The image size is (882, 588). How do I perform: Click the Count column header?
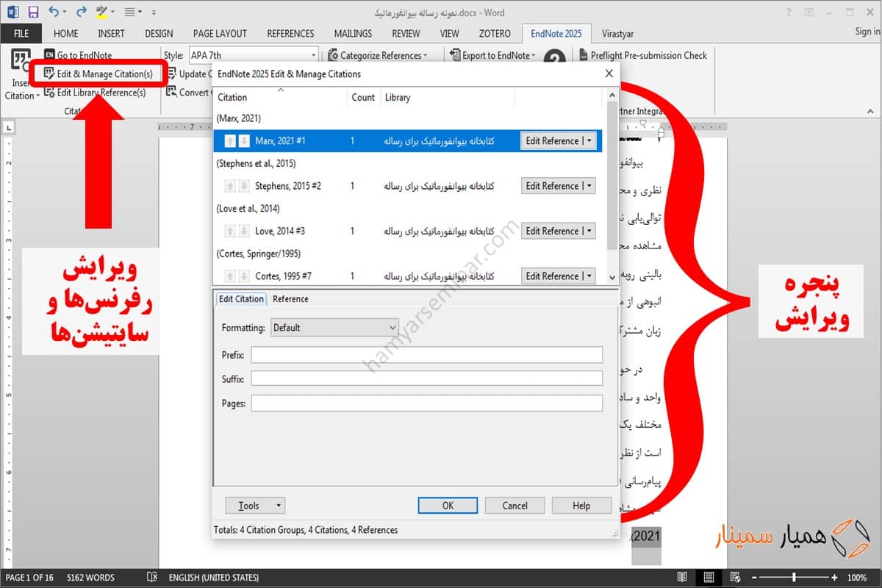coord(363,97)
